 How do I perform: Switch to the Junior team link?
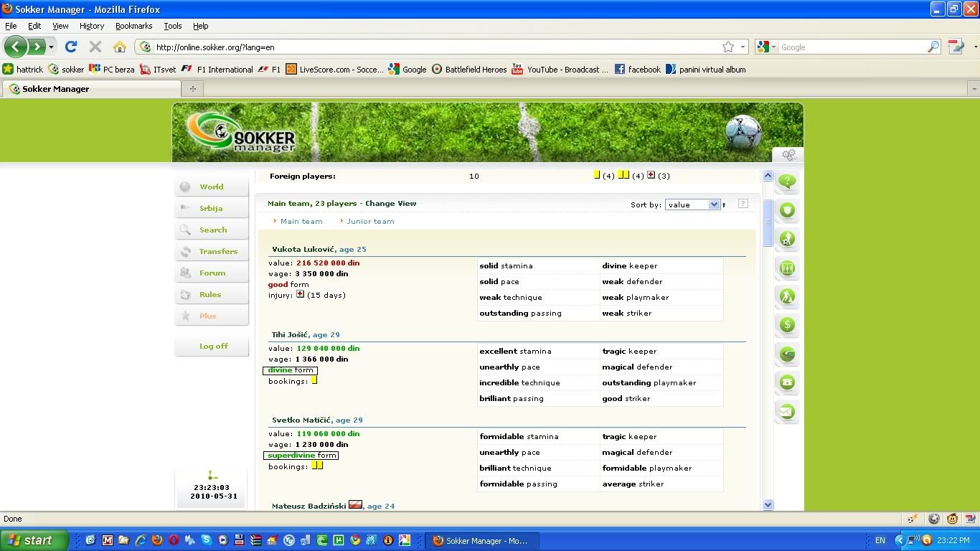tap(370, 221)
